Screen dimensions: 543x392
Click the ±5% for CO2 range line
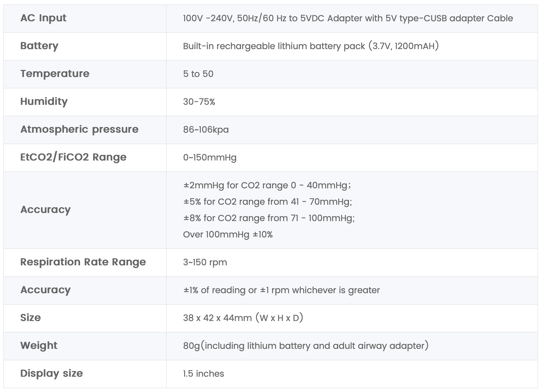[267, 202]
